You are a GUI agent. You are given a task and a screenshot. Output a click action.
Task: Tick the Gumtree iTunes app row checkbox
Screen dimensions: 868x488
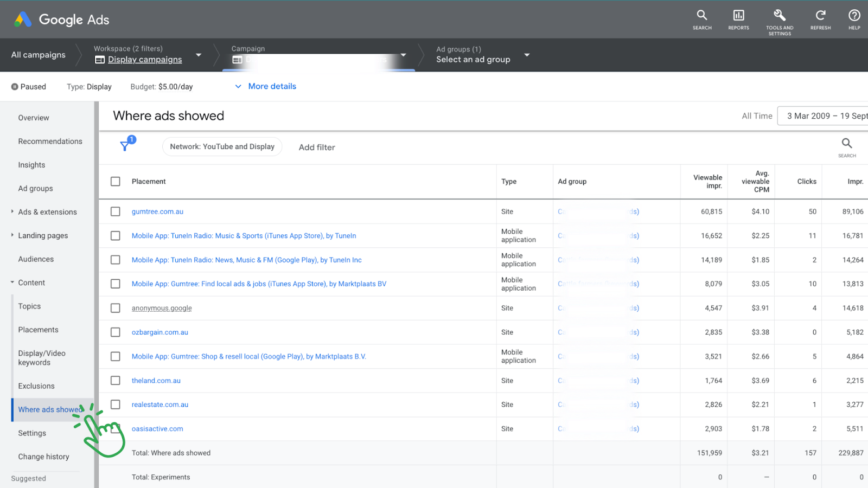coord(116,284)
